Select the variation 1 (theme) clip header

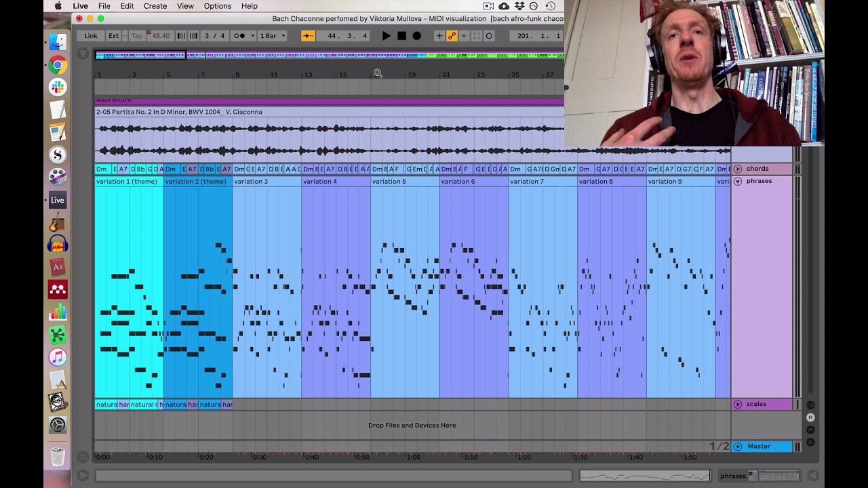[x=129, y=182]
